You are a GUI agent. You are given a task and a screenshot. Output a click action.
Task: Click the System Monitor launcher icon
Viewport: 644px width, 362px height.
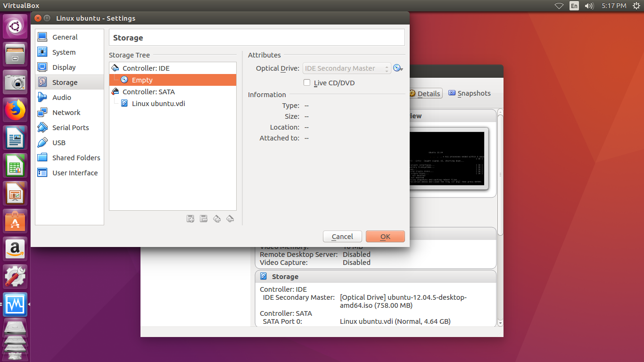(16, 304)
